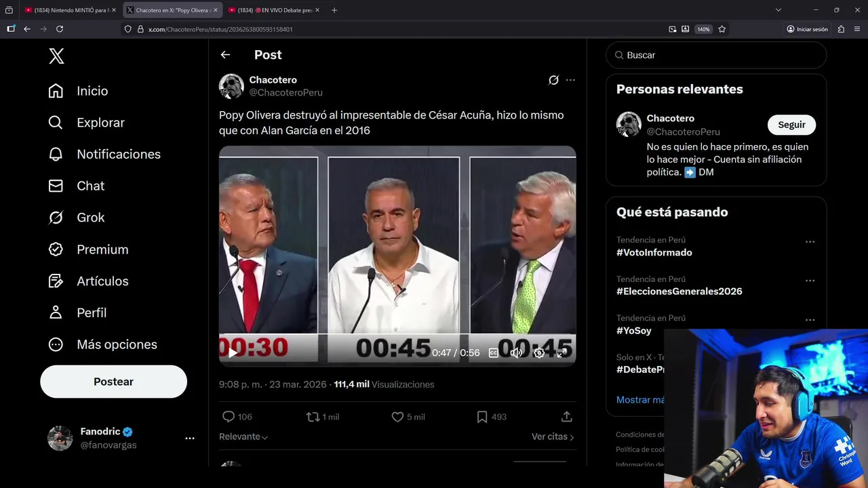
Task: Open post more options menu
Action: coord(570,80)
